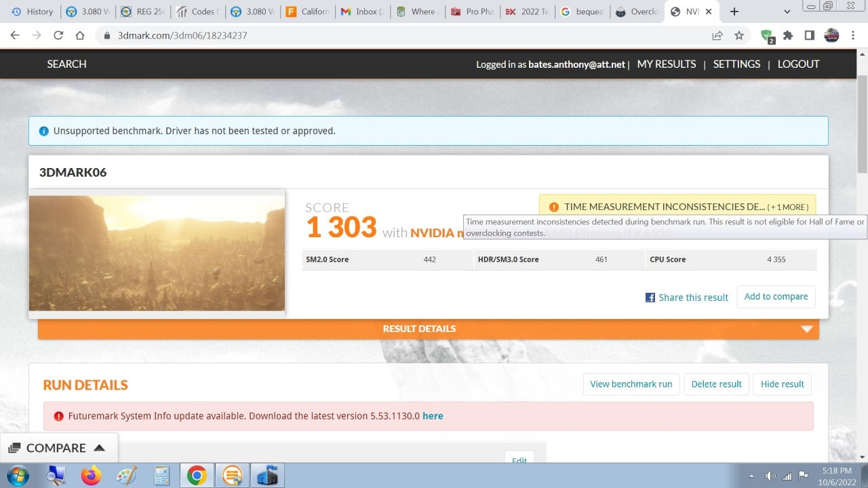Bookmark the page with the star icon
The image size is (868, 488).
739,35
